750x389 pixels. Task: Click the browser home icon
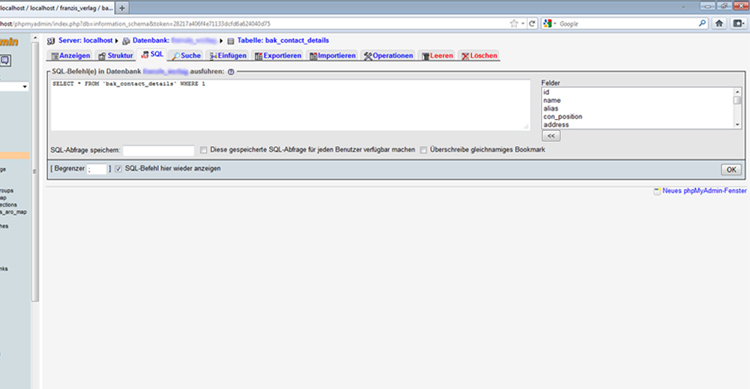click(719, 23)
